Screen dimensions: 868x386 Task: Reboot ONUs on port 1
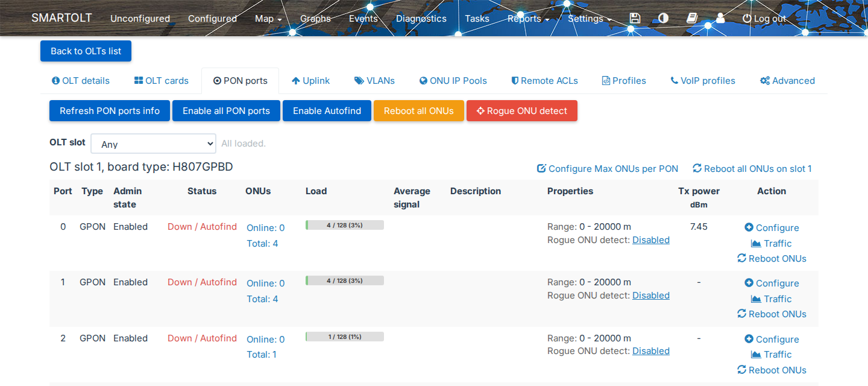click(x=772, y=314)
